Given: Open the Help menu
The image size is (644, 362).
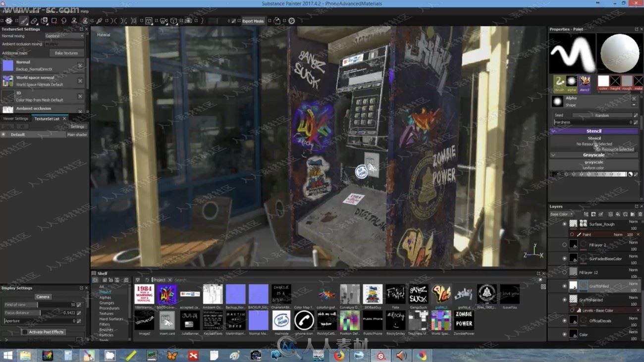Looking at the screenshot, I should [x=85, y=11].
